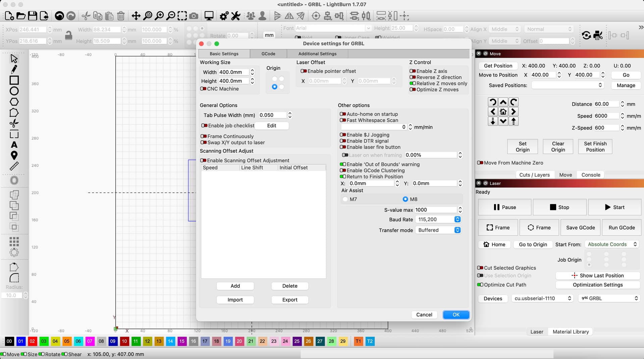Image resolution: width=644 pixels, height=359 pixels.
Task: Click the Grid Array tool icon
Action: click(x=14, y=241)
